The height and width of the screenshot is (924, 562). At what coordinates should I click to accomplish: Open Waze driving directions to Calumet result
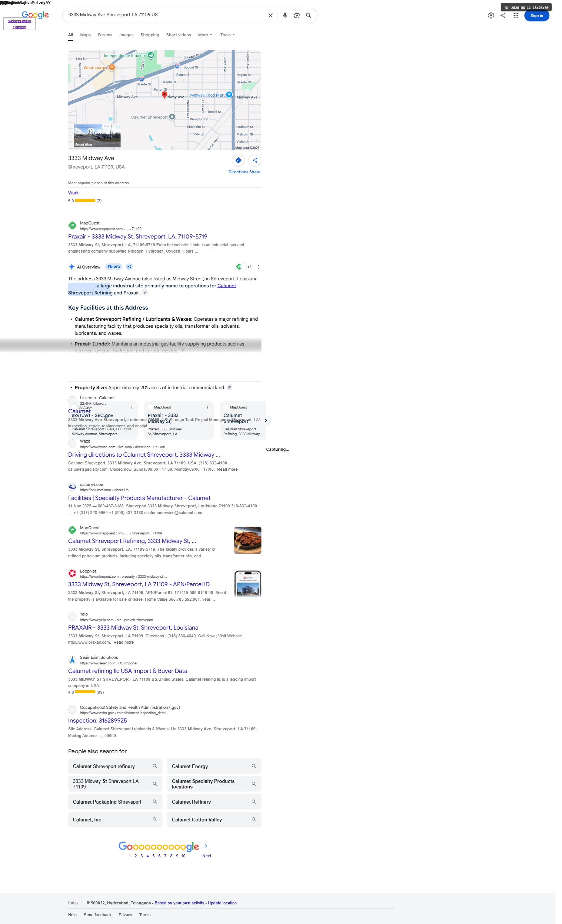click(144, 455)
